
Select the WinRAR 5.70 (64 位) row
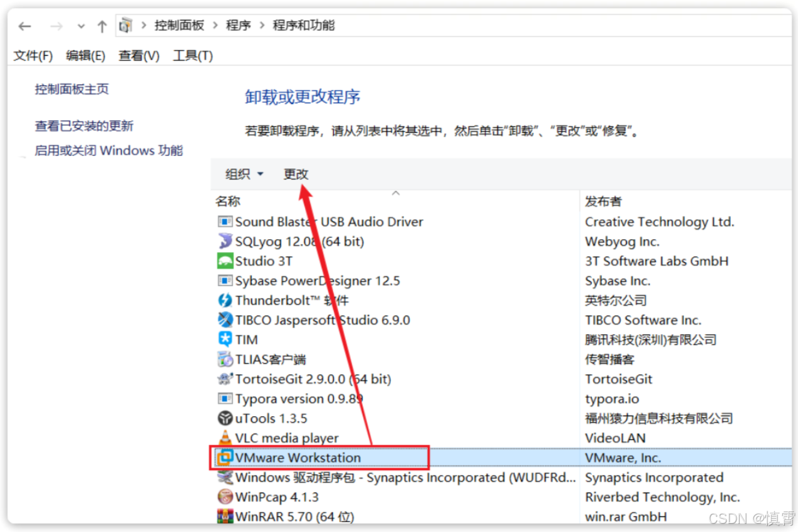pyautogui.click(x=501, y=516)
